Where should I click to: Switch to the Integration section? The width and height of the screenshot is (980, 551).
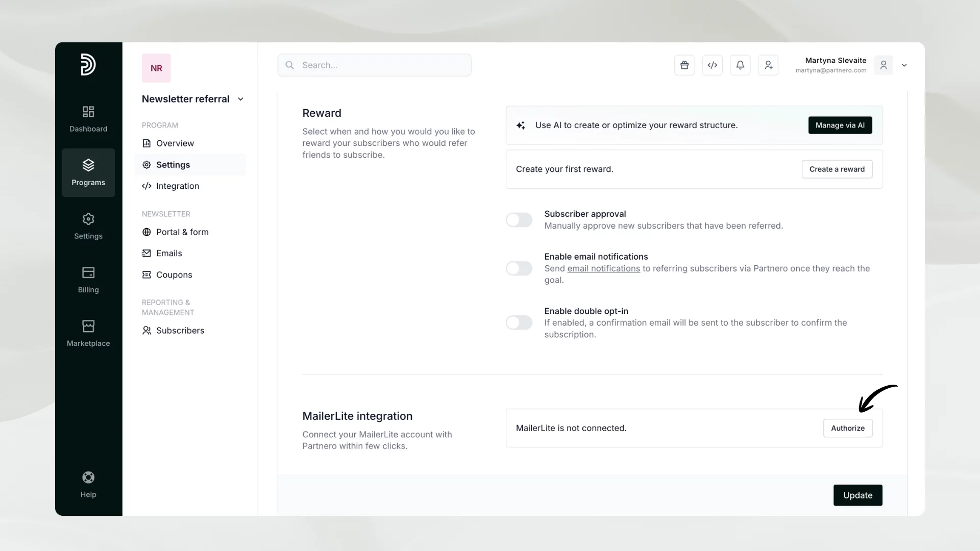coord(177,186)
